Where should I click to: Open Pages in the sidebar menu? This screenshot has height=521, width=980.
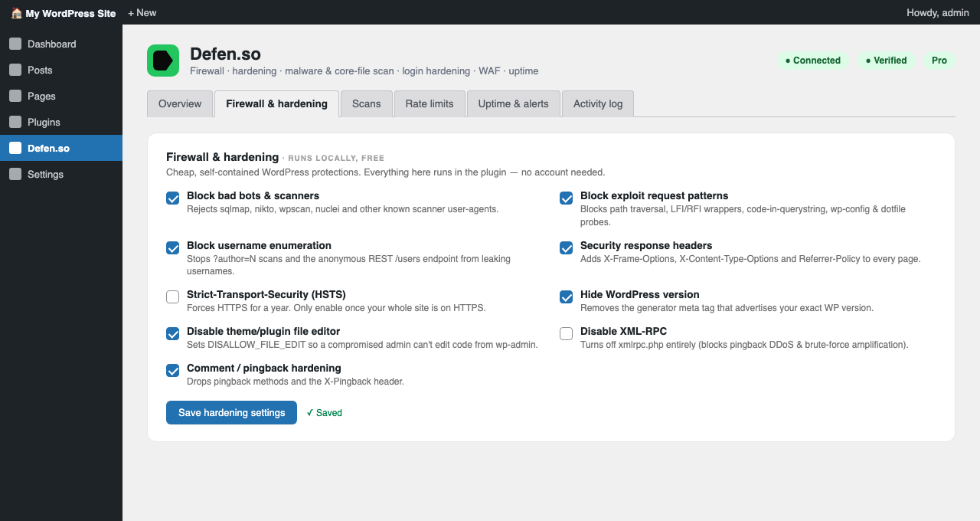[61, 96]
